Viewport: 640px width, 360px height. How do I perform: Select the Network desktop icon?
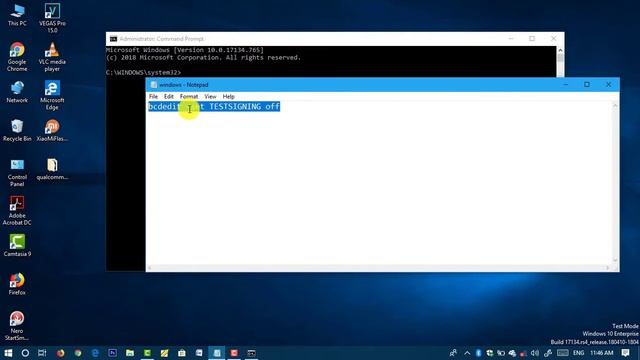pyautogui.click(x=17, y=92)
